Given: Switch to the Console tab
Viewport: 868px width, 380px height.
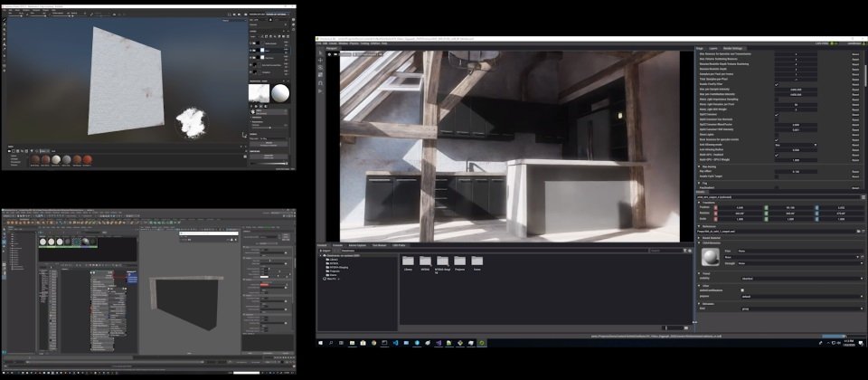Looking at the screenshot, I should (337, 245).
